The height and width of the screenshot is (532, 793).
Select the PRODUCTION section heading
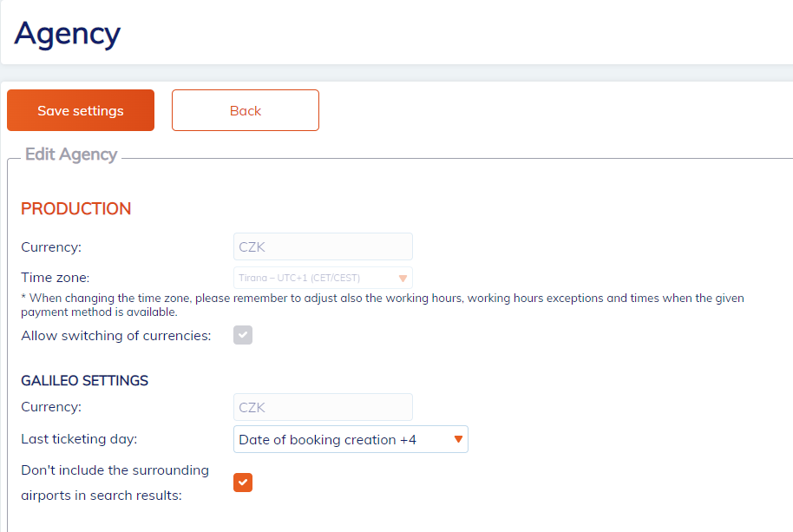(76, 208)
